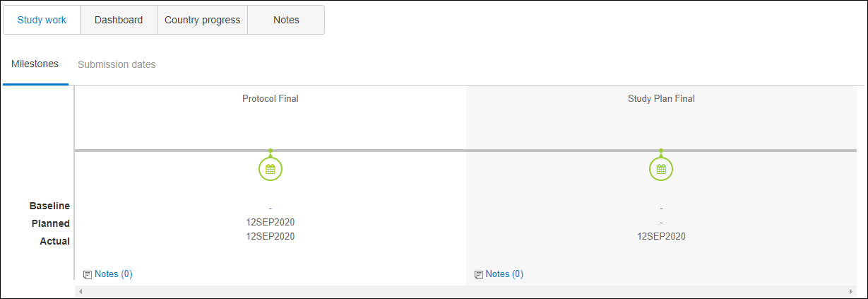Viewport: 868px width, 299px height.
Task: Open the Protocol Final calendar icon
Action: pyautogui.click(x=270, y=169)
